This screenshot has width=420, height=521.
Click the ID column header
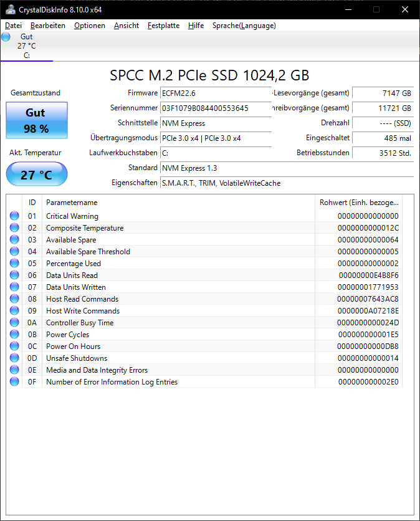pyautogui.click(x=32, y=203)
